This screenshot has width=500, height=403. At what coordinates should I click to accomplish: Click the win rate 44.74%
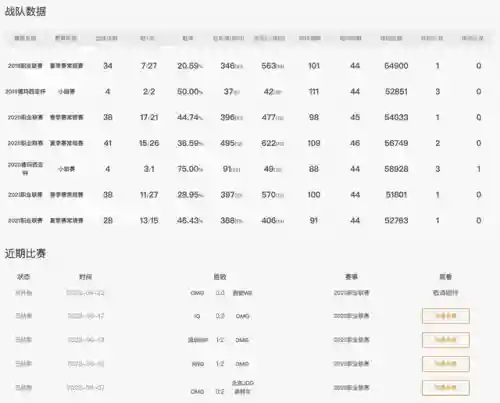click(x=190, y=117)
